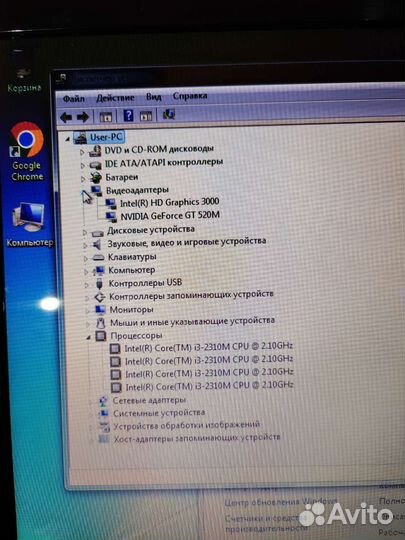Select the Процессоры category label
This screenshot has width=405, height=540.
click(136, 335)
